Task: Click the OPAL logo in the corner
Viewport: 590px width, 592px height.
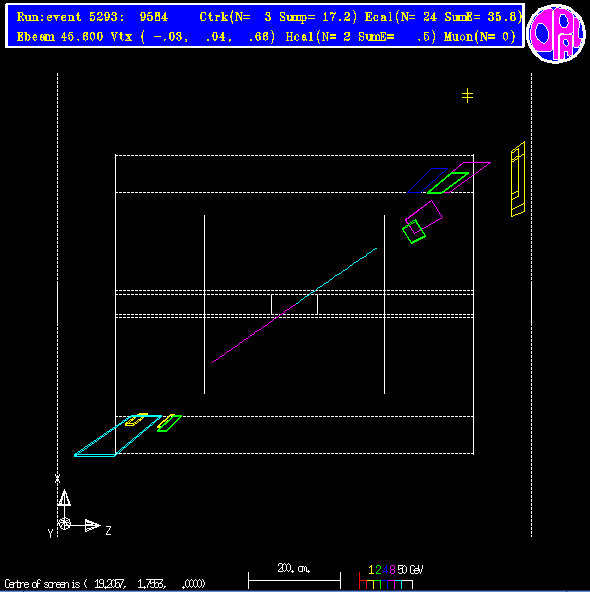Action: [556, 33]
